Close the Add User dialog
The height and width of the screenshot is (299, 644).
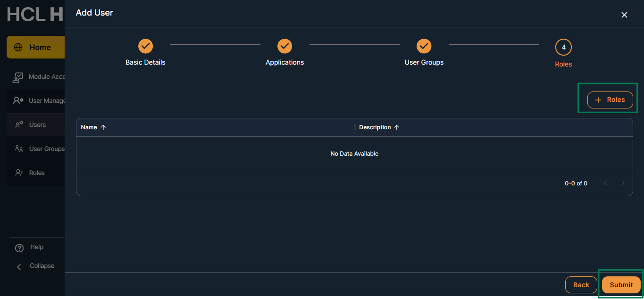click(624, 15)
